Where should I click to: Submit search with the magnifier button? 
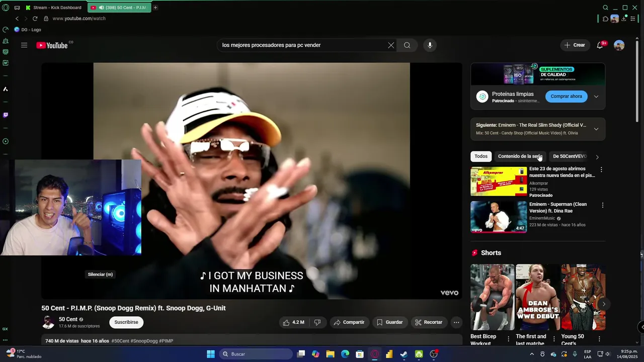[407, 45]
